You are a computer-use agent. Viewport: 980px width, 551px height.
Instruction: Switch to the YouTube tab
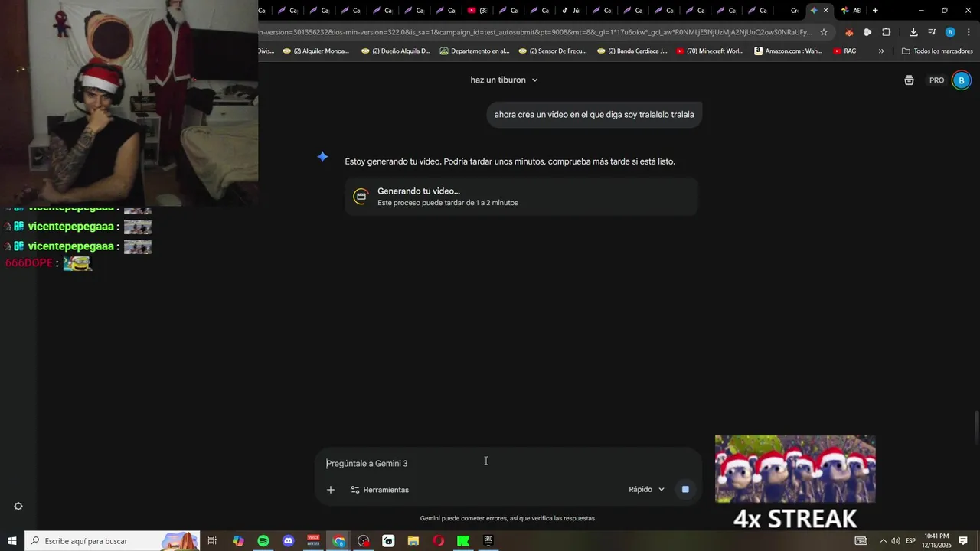[477, 11]
